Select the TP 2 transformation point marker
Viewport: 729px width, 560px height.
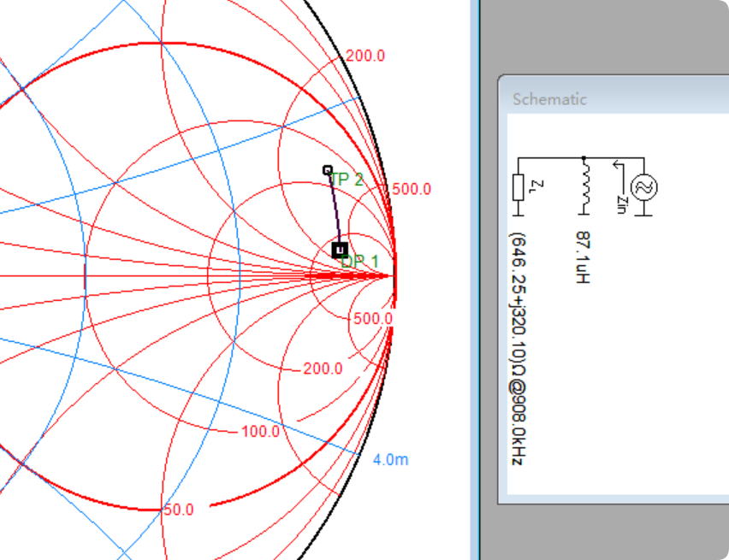(x=327, y=170)
